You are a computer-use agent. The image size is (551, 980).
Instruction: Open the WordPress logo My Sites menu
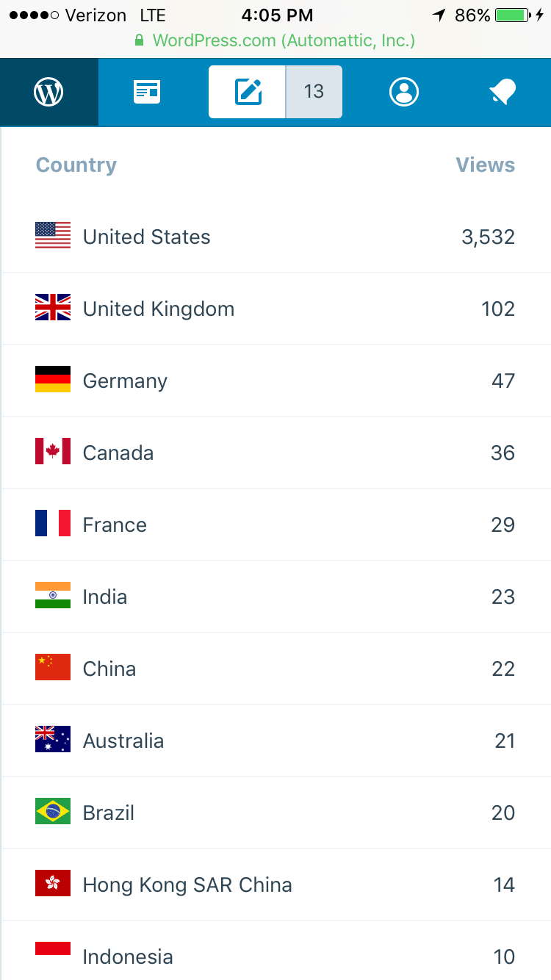coord(48,93)
